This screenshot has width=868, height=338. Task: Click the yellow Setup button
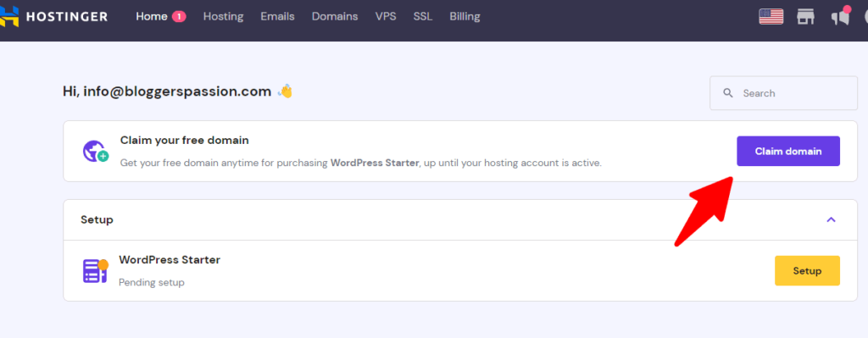[807, 270]
